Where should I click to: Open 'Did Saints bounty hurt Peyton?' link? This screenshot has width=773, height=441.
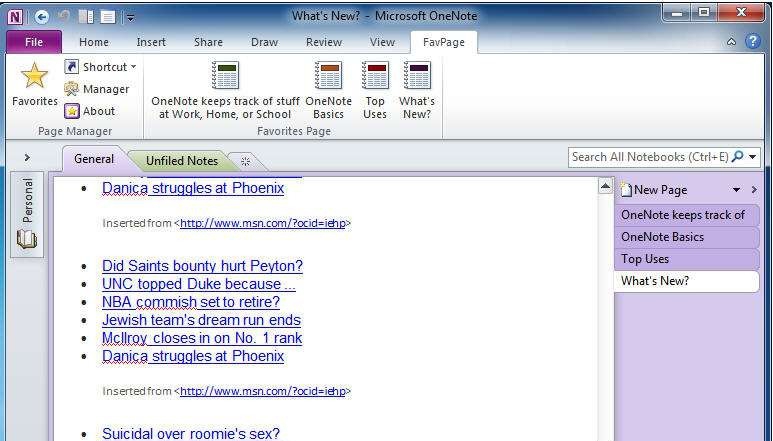(202, 266)
